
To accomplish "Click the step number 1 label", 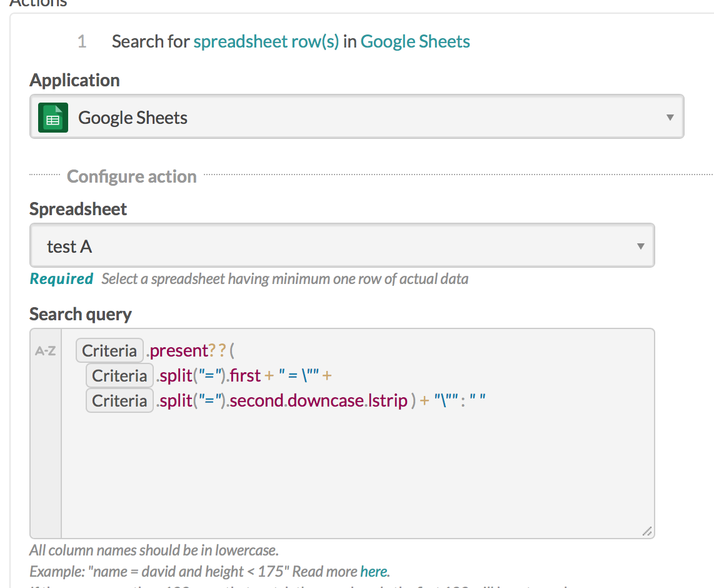I will [x=82, y=41].
